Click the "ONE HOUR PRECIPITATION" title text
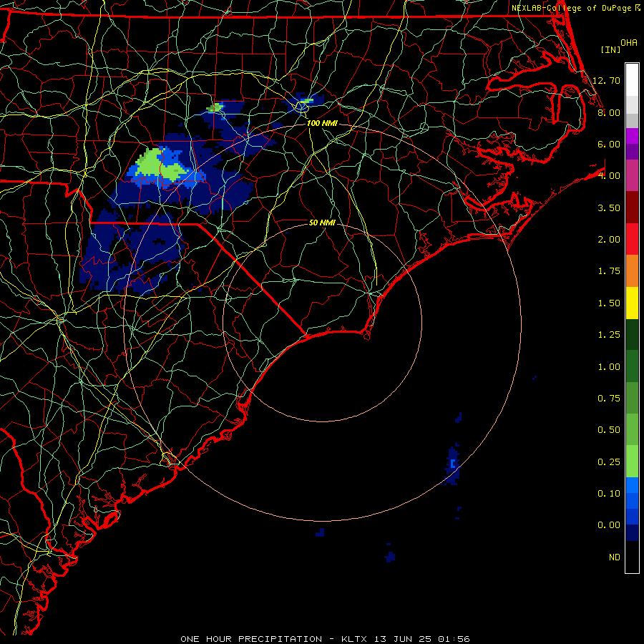Image resolution: width=644 pixels, height=644 pixels. tap(251, 639)
